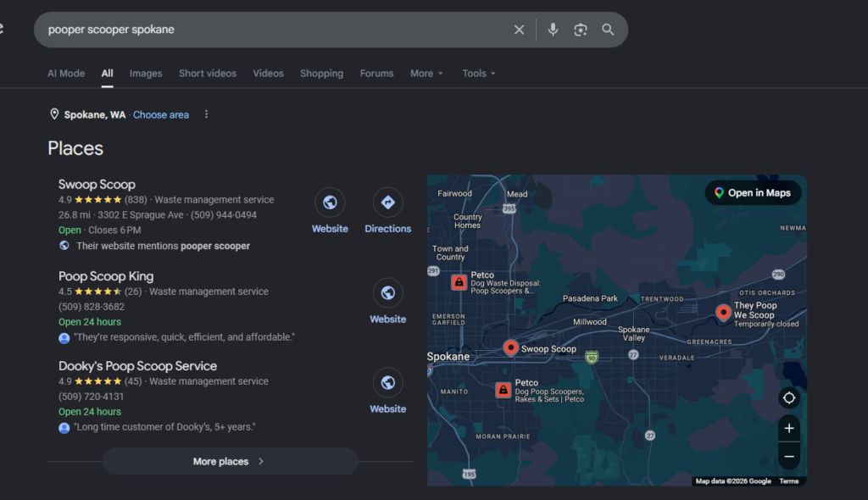868x500 pixels.
Task: Click Swoop Scoop phone number (509) 944-0494
Action: tap(224, 215)
